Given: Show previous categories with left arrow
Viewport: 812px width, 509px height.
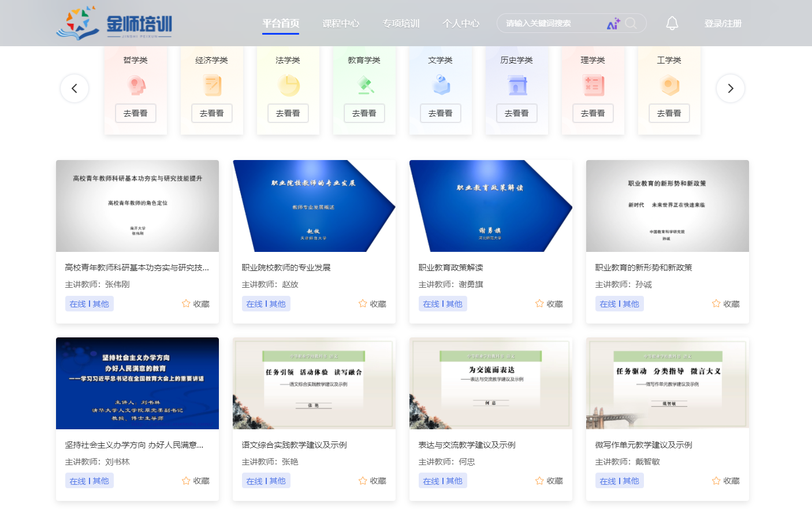Looking at the screenshot, I should pyautogui.click(x=75, y=88).
